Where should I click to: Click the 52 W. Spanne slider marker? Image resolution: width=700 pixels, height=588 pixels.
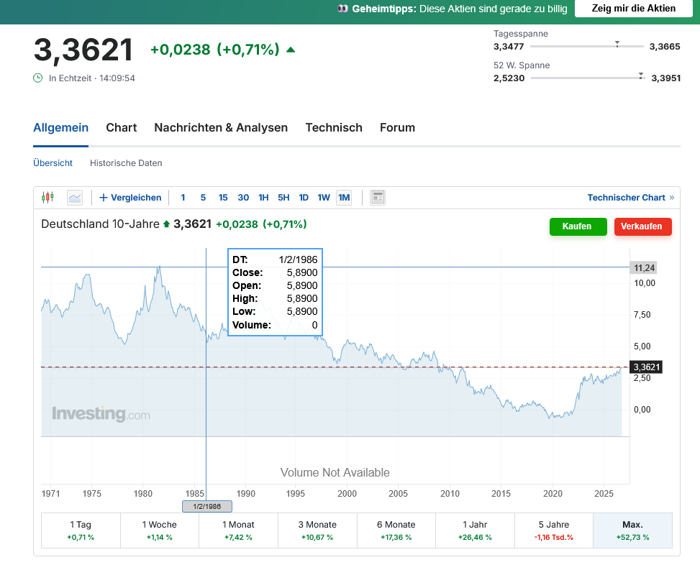[x=641, y=76]
